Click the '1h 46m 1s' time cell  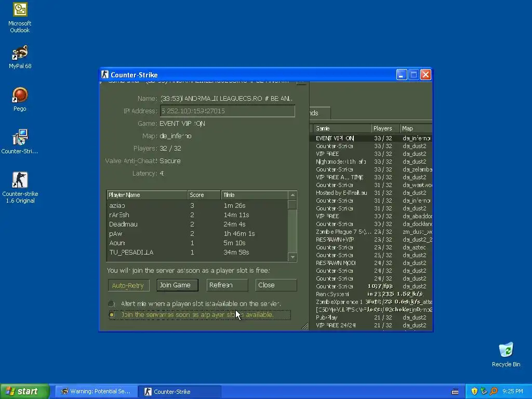tap(239, 233)
